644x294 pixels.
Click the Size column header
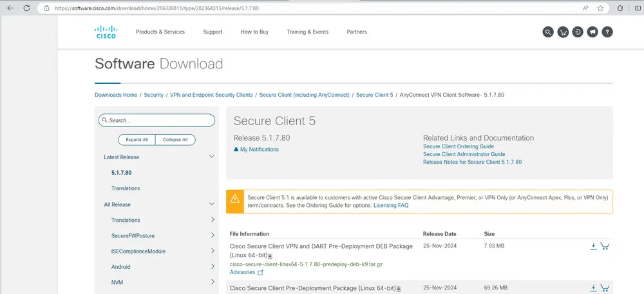pos(489,233)
